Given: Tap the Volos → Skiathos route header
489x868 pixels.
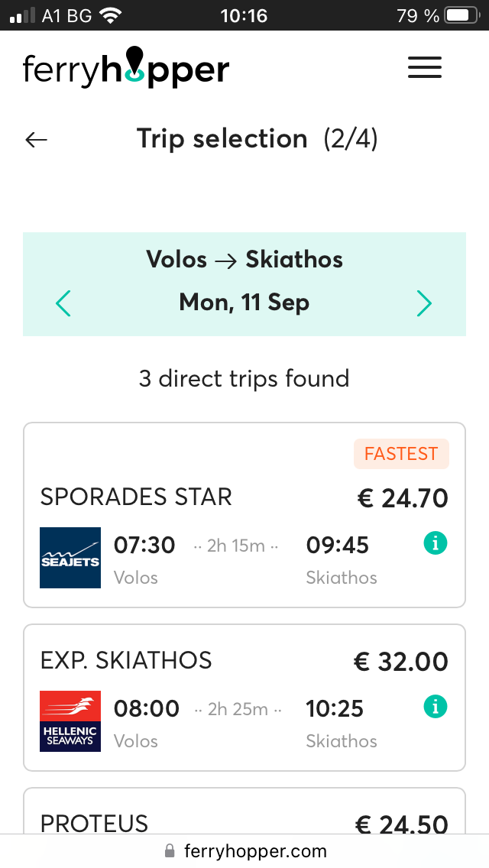Looking at the screenshot, I should (x=244, y=260).
